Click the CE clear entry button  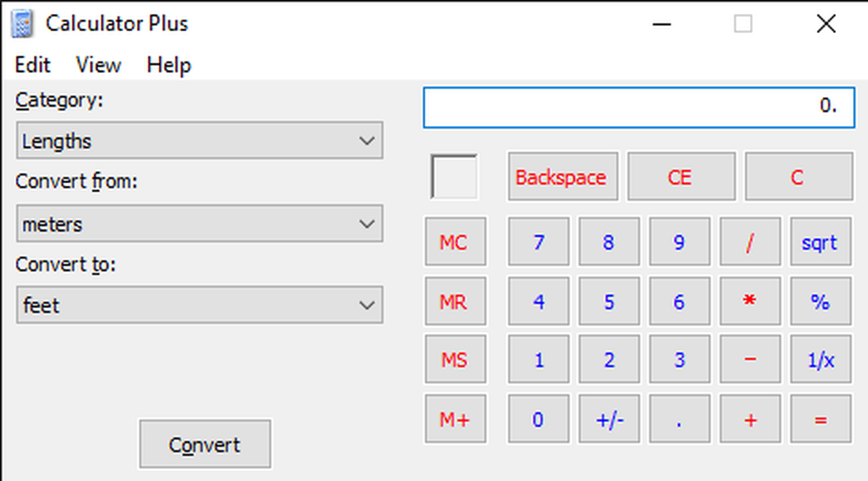pyautogui.click(x=681, y=176)
